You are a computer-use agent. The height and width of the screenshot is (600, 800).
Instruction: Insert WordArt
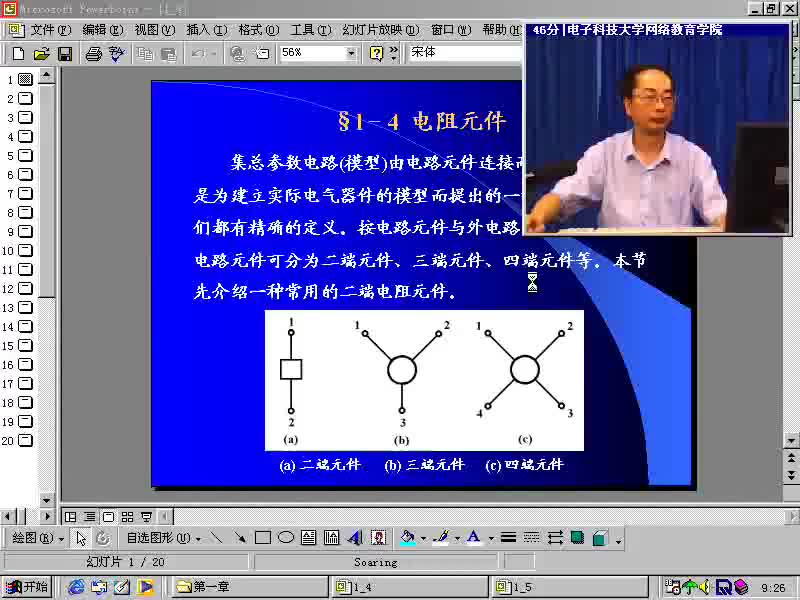[355, 537]
